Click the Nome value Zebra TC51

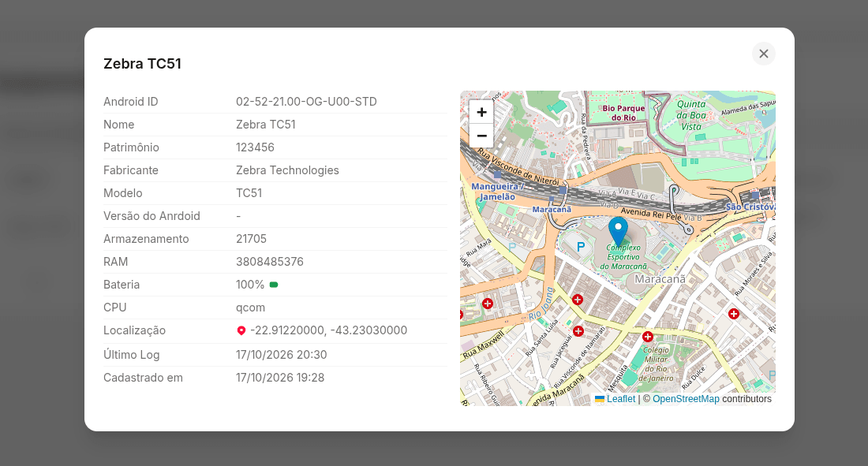pyautogui.click(x=266, y=125)
